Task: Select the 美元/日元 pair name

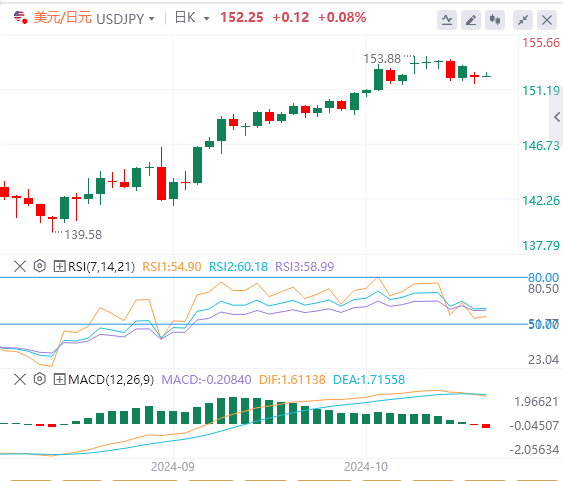Action: pos(63,17)
